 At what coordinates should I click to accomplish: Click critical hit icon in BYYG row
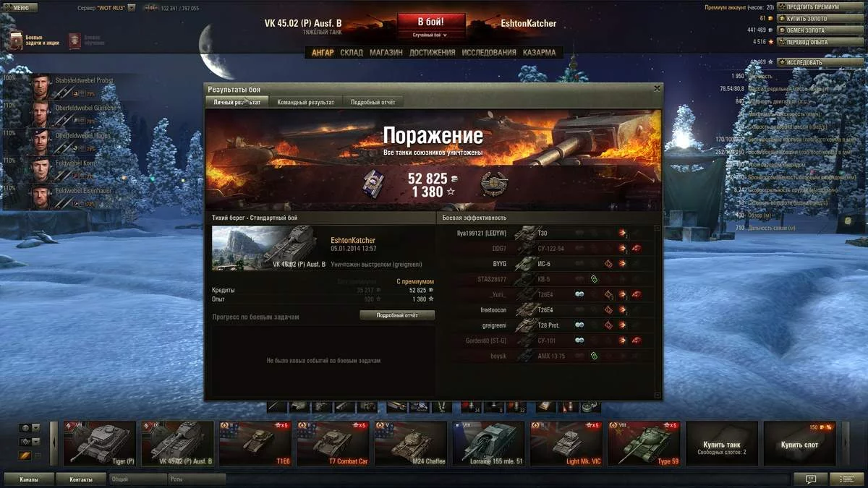click(x=608, y=264)
